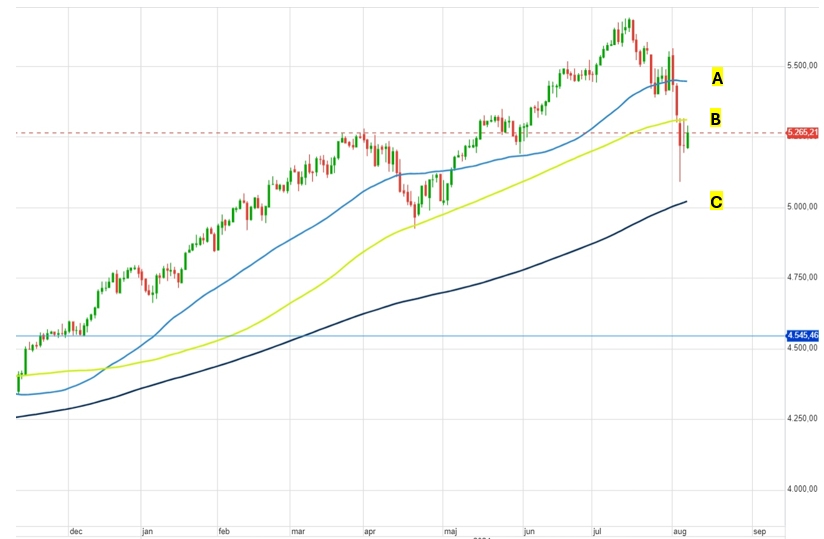Select the red 5.265,21 price tag
This screenshot has width=824, height=539.
803,132
